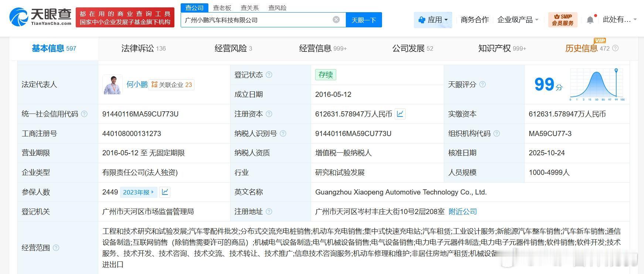The image size is (644, 274).
Task: Open the 历史信息 VIP tab
Action: click(x=587, y=48)
